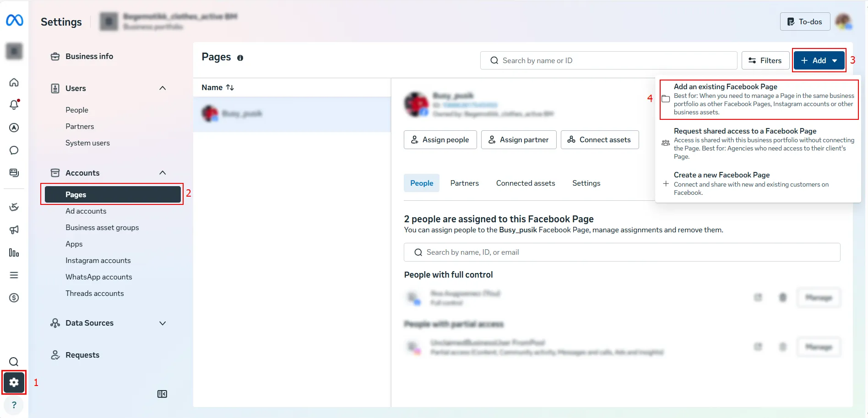
Task: Open Threads accounts in sidebar
Action: (x=94, y=293)
